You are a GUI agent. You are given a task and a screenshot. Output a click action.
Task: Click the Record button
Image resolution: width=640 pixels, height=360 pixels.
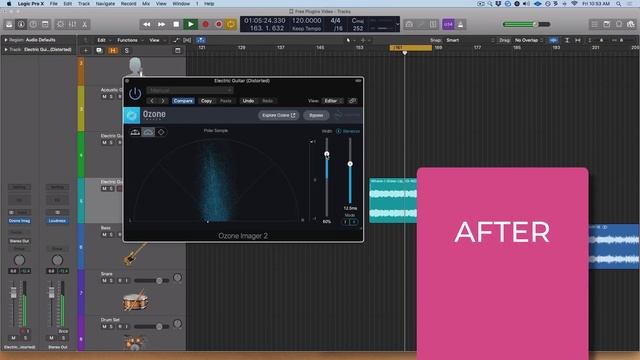205,24
